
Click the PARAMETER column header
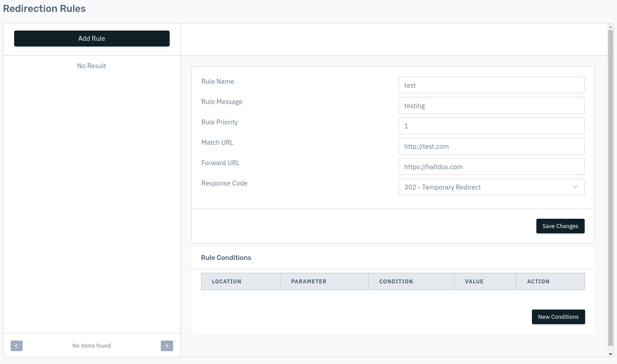324,282
